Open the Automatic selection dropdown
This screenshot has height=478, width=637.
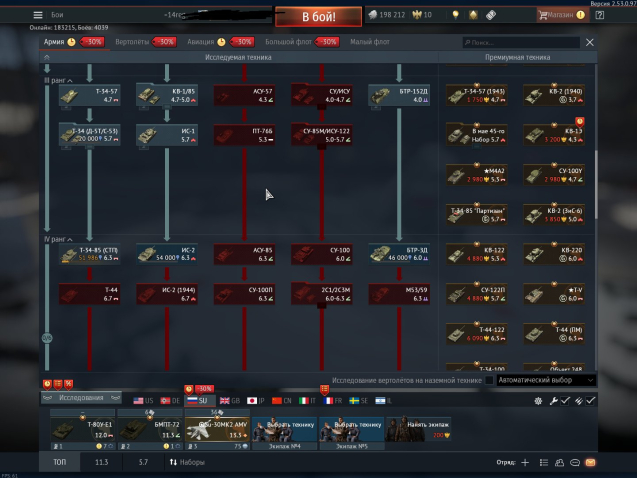point(546,380)
